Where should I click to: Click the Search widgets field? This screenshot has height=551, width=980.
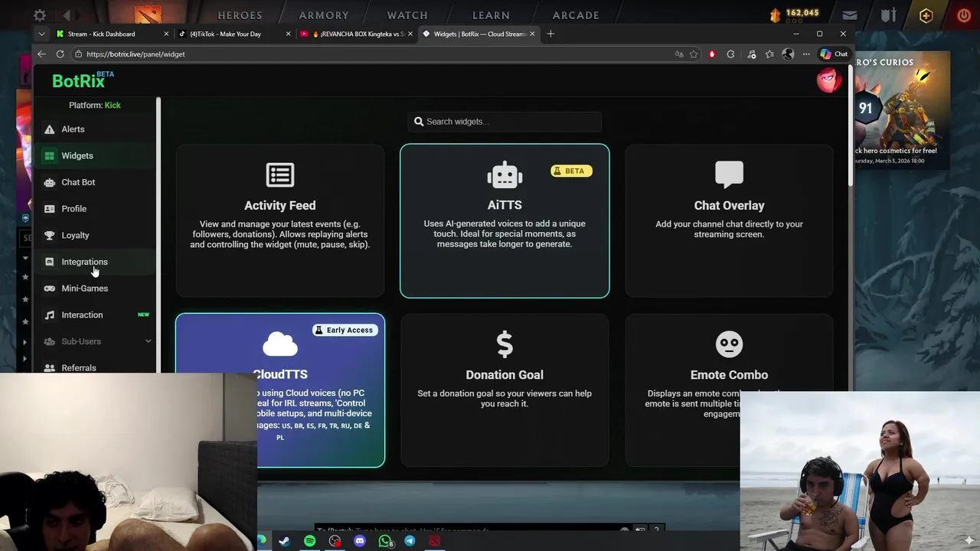(x=505, y=122)
